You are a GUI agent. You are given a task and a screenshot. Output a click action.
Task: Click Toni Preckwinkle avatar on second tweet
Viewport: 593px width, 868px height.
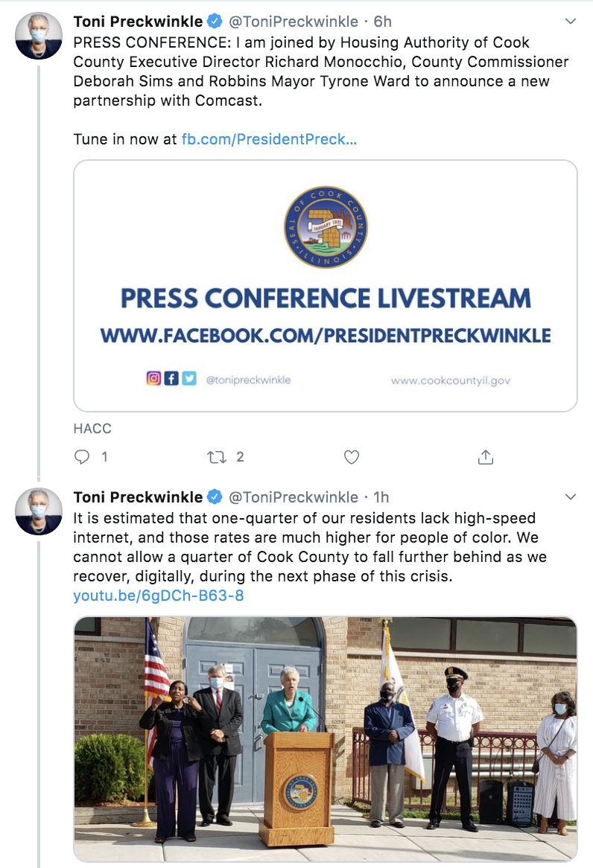(38, 511)
